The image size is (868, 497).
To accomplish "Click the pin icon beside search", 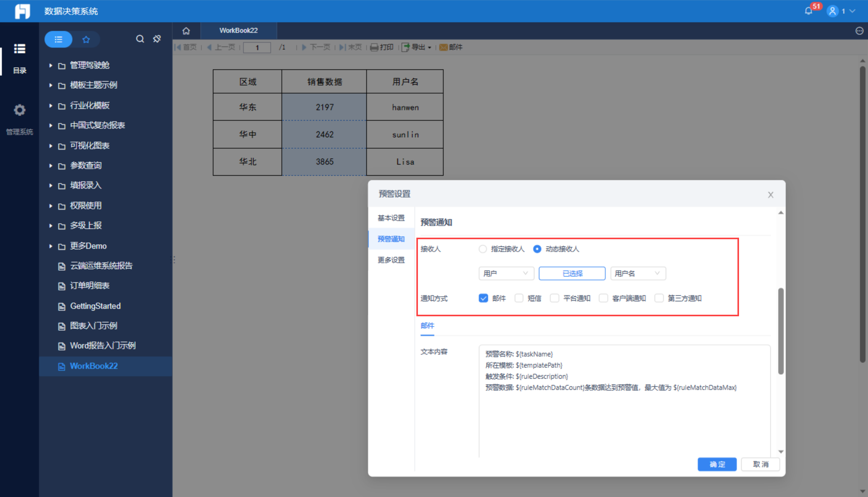I will pyautogui.click(x=157, y=39).
